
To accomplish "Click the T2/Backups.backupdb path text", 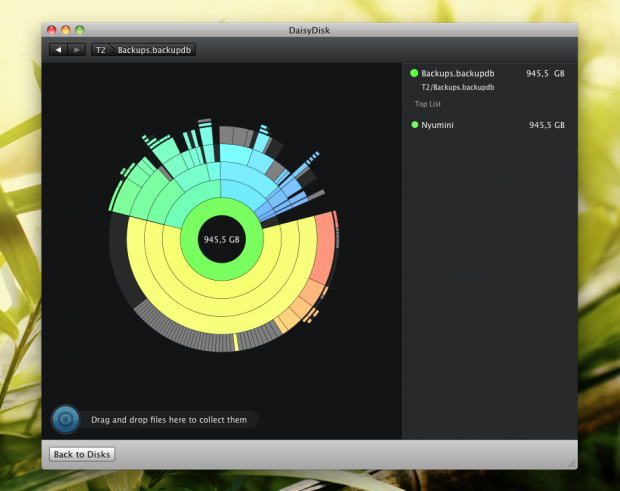I will (457, 87).
